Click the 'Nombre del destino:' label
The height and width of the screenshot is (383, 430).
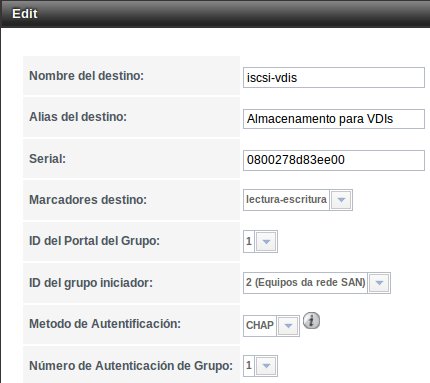tap(86, 76)
